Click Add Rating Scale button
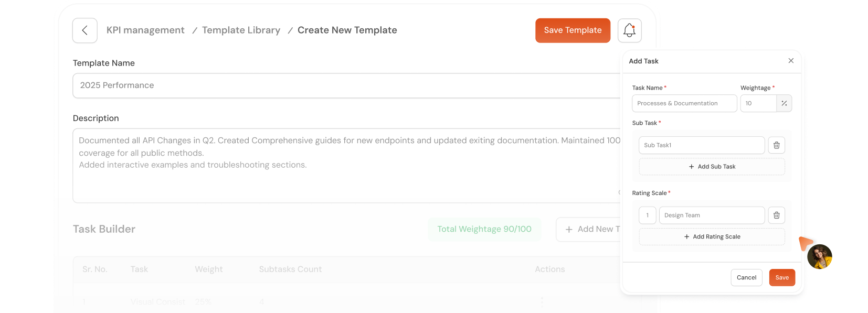The image size is (868, 313). point(712,237)
